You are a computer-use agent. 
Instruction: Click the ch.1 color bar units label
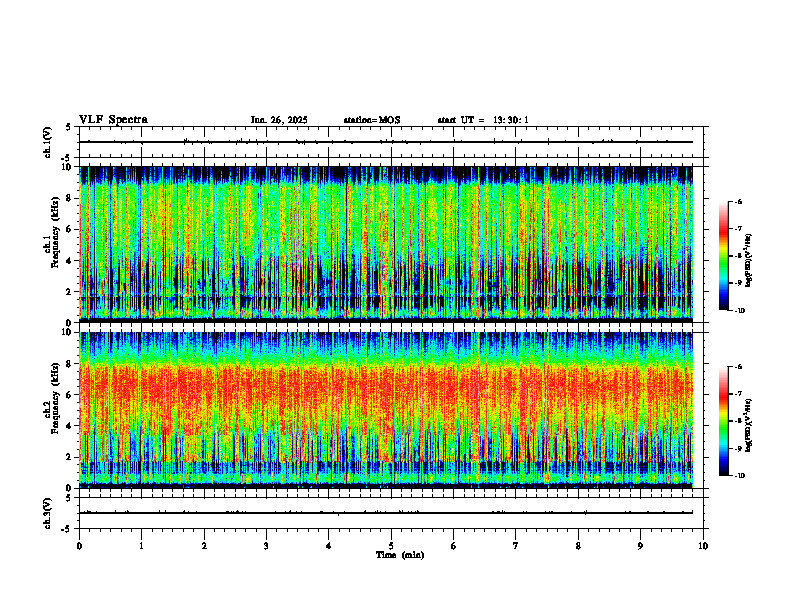point(749,261)
